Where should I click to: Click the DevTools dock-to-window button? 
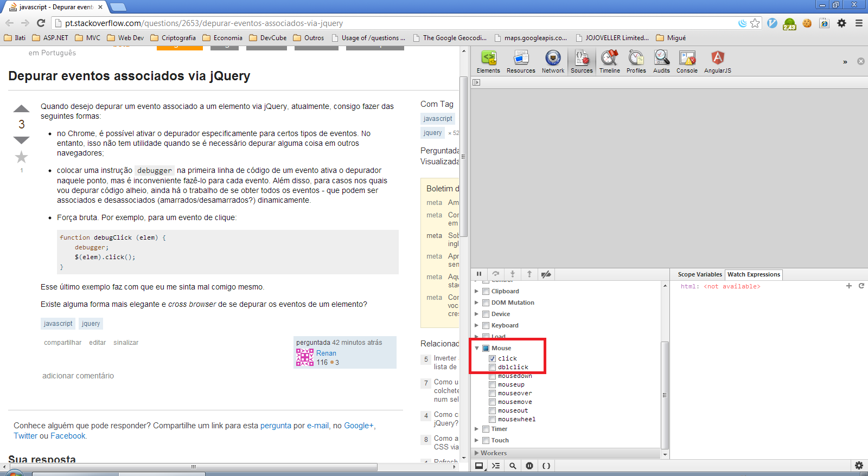(x=479, y=466)
